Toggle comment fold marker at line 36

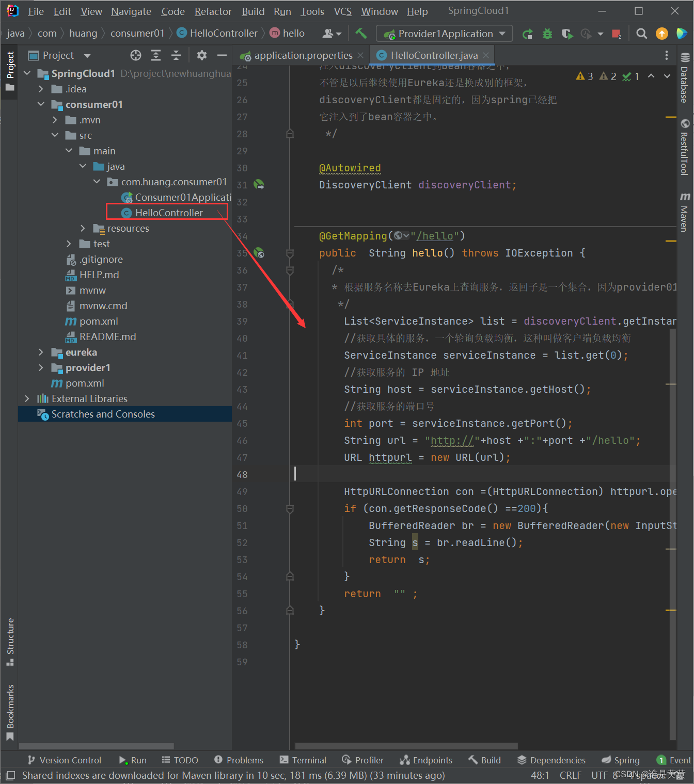coord(290,270)
